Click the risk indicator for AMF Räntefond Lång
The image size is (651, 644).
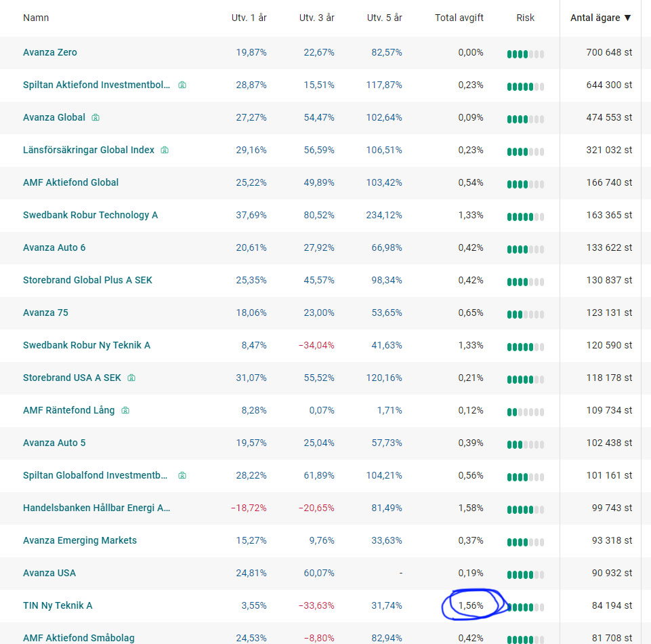525,412
